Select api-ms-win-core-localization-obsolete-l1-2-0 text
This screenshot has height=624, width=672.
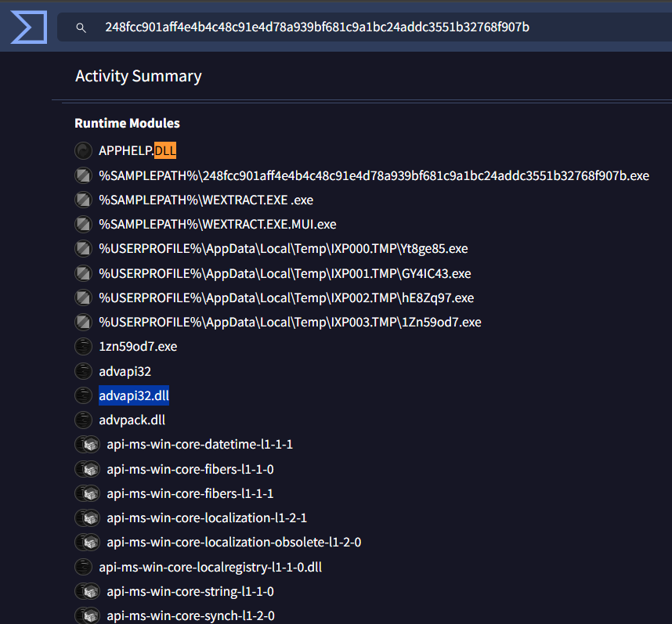(234, 543)
